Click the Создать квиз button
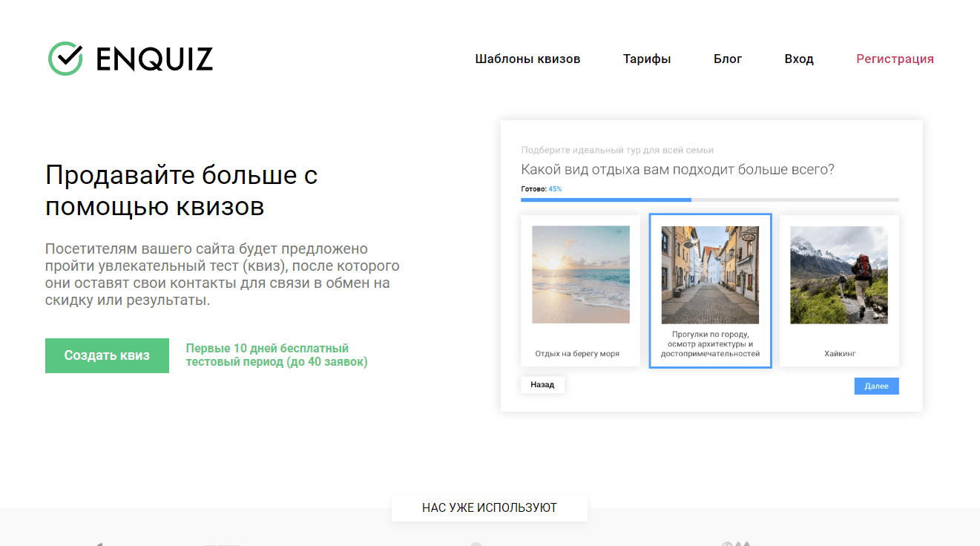This screenshot has width=980, height=546. tap(107, 355)
